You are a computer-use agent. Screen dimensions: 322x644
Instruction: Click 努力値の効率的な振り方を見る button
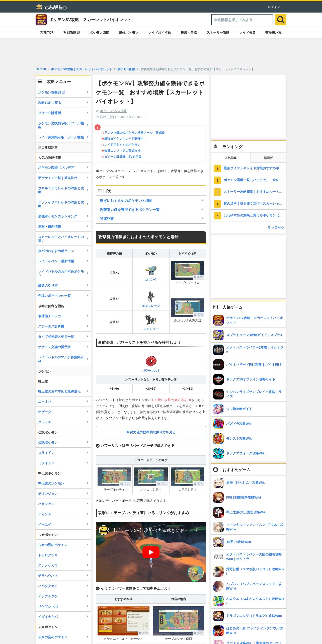pos(151,432)
